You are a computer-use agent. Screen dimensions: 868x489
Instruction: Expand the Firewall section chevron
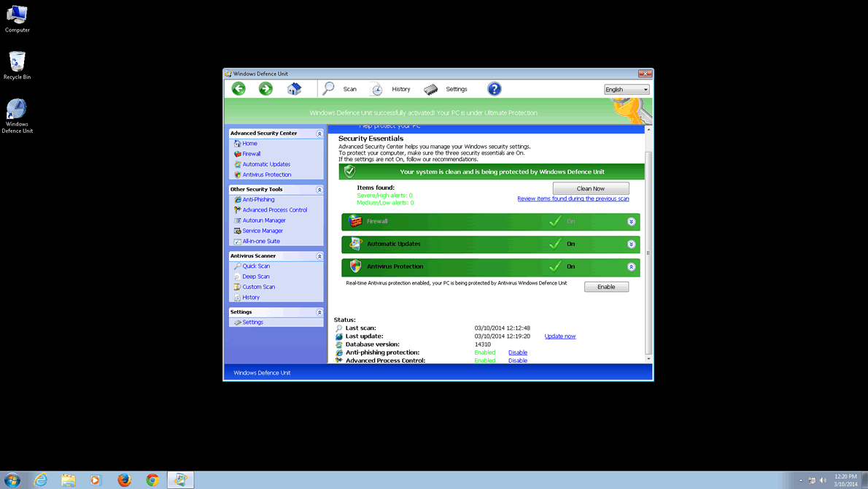pyautogui.click(x=631, y=221)
